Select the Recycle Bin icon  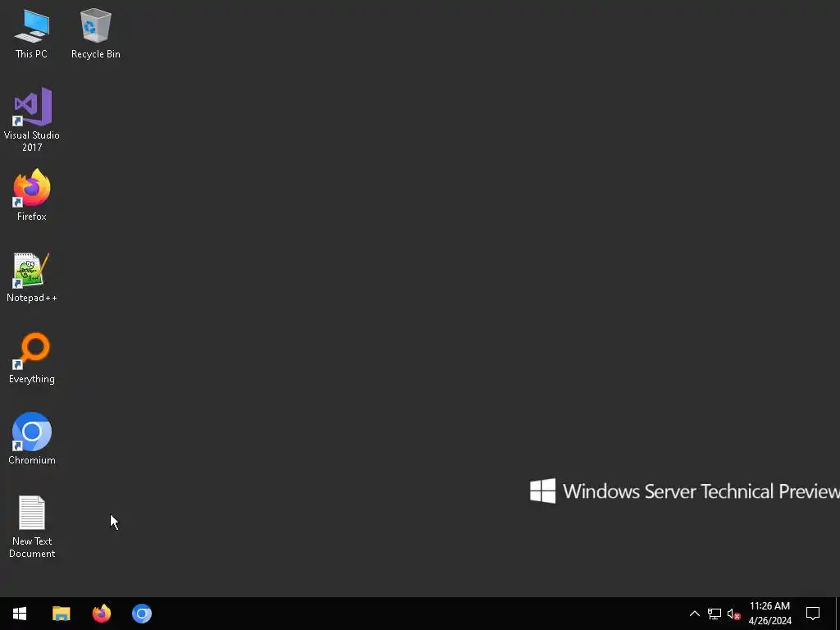[x=96, y=33]
